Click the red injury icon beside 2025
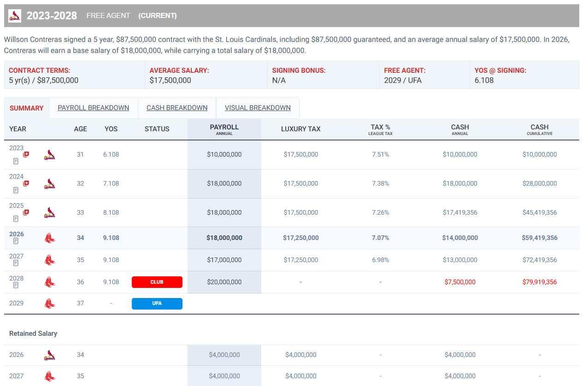The height and width of the screenshot is (386, 588). point(26,212)
